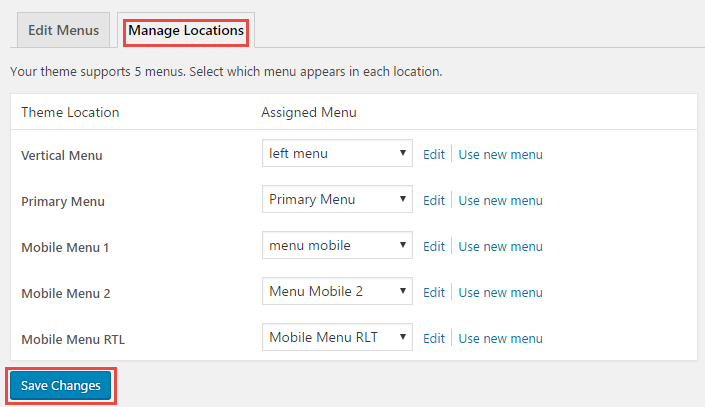This screenshot has height=407, width=705.
Task: Use new menu for Mobile Menu 2
Action: [500, 292]
